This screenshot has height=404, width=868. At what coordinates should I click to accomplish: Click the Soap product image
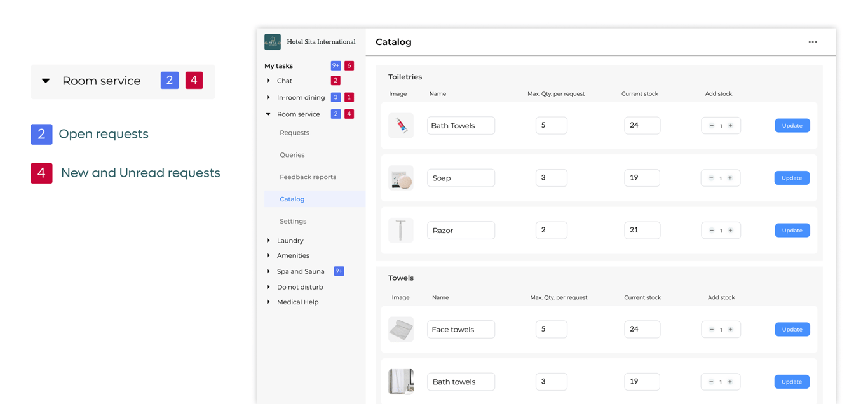[401, 178]
